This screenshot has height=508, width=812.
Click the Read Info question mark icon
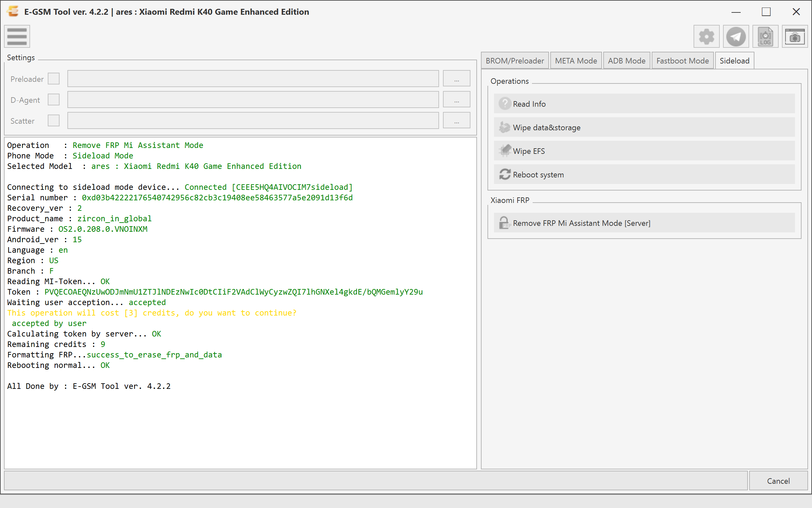[505, 104]
